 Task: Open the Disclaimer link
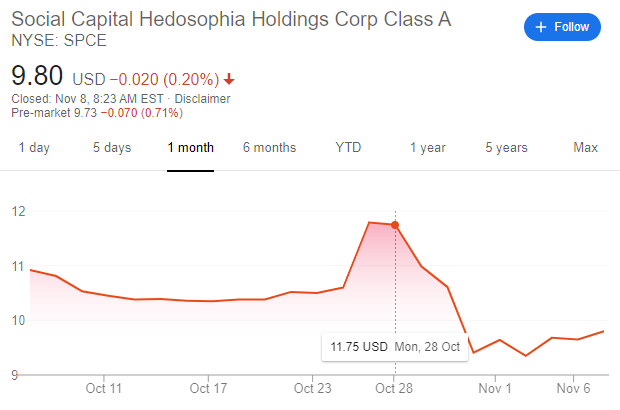(x=202, y=99)
